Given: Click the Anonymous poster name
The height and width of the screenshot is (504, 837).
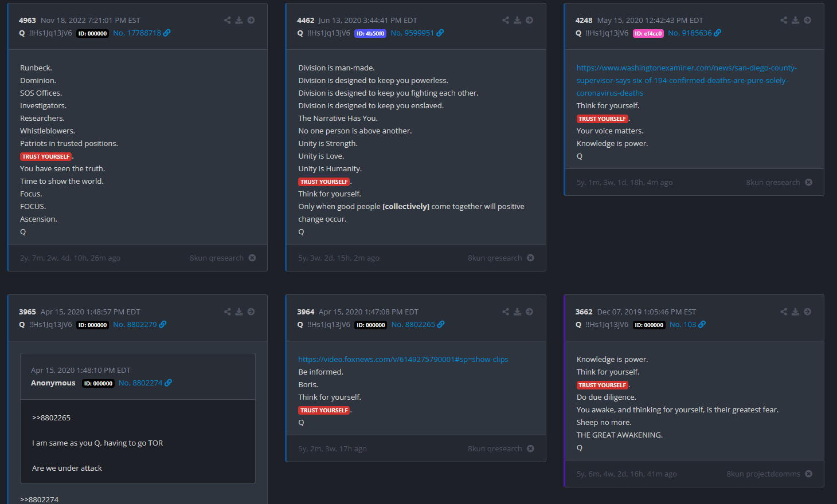Looking at the screenshot, I should pos(53,383).
